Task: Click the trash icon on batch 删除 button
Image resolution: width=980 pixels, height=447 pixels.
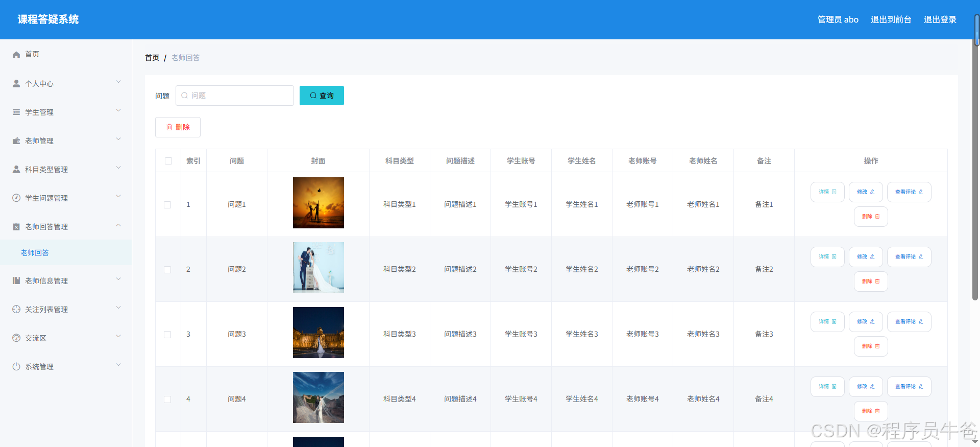Action: click(169, 127)
